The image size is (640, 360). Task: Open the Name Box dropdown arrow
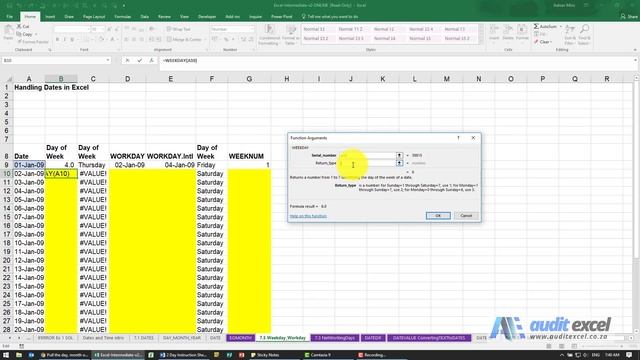(108, 60)
